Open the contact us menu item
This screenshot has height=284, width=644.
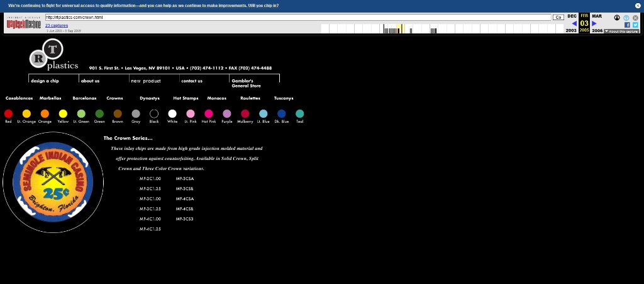192,81
